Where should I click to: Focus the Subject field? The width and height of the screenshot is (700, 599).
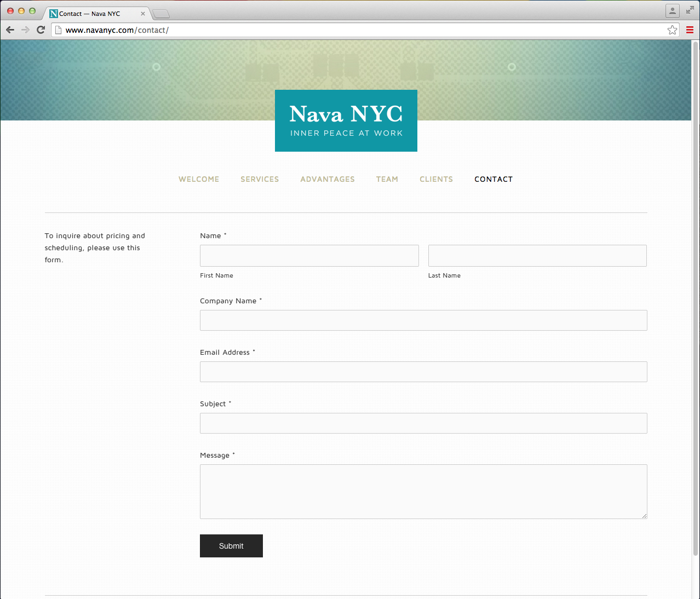pos(423,423)
